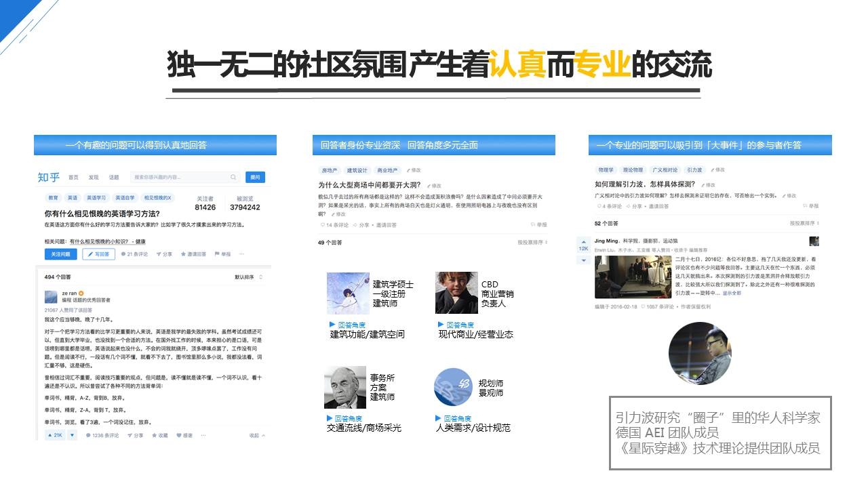Expand full answer via 显示全部 link
The width and height of the screenshot is (868, 488).
[732, 293]
